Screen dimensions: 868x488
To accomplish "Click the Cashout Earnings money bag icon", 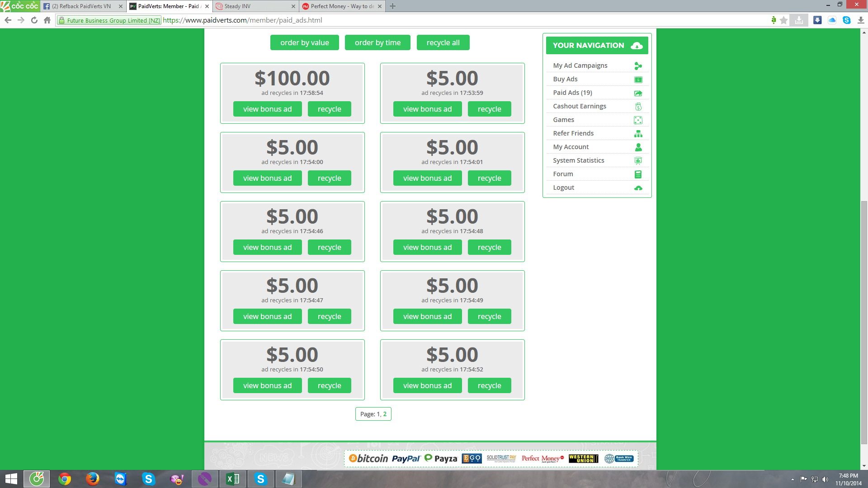I will 638,107.
